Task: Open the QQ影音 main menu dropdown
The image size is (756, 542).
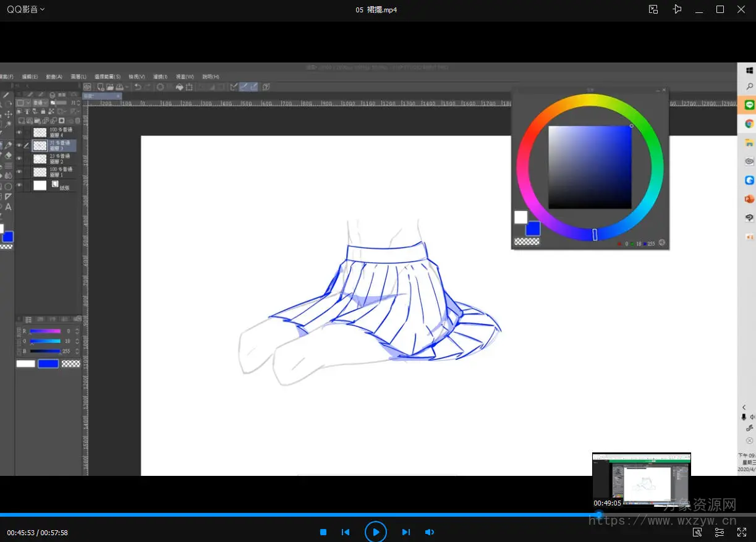Action: pyautogui.click(x=25, y=9)
